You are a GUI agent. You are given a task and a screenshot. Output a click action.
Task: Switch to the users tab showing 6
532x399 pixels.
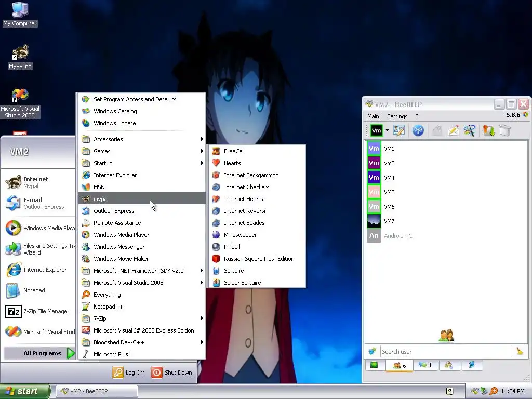coord(400,365)
